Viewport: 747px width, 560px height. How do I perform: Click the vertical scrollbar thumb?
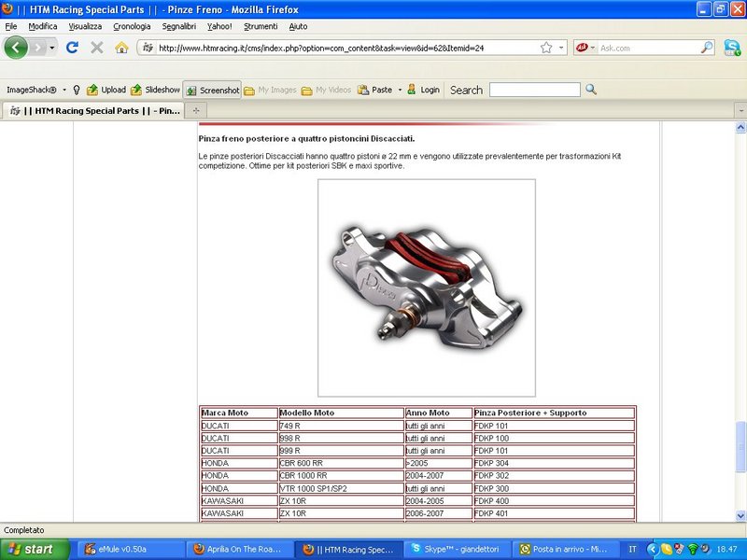pyautogui.click(x=740, y=448)
